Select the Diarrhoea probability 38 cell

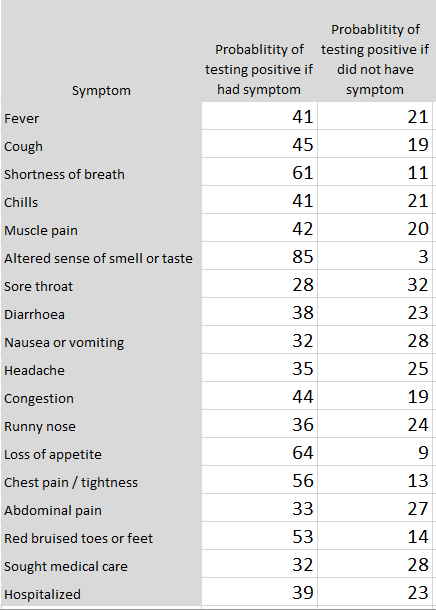259,312
